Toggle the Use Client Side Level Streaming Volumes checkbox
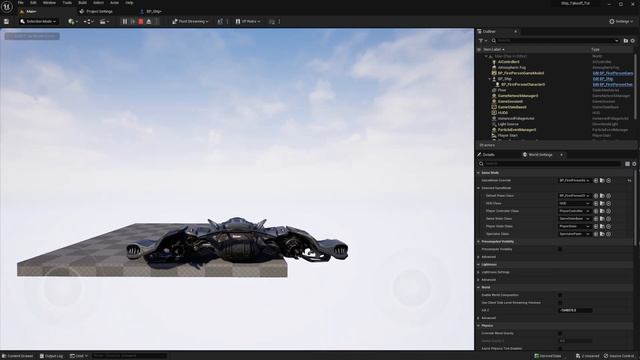This screenshot has width=640, height=360. [x=560, y=303]
